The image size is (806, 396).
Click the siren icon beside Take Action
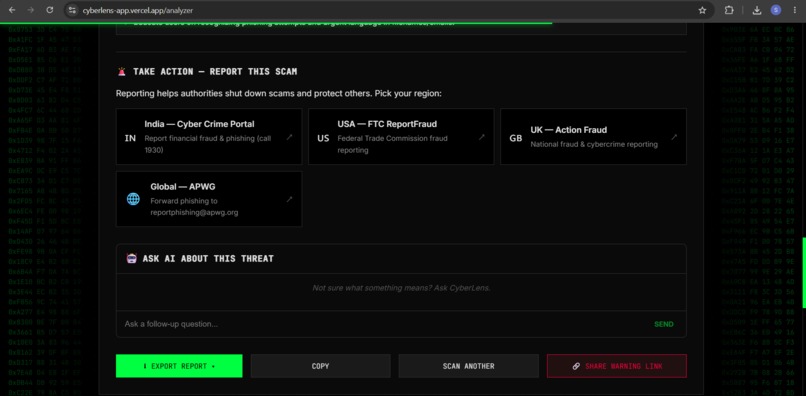pyautogui.click(x=121, y=71)
